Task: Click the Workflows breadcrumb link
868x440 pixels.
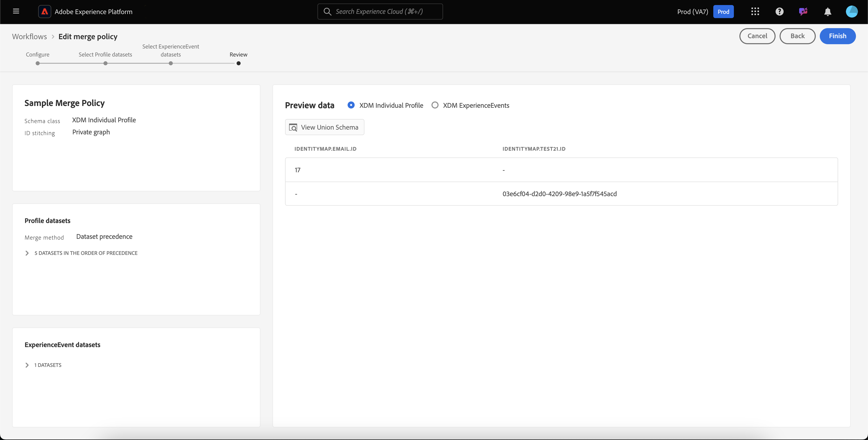Action: point(29,36)
